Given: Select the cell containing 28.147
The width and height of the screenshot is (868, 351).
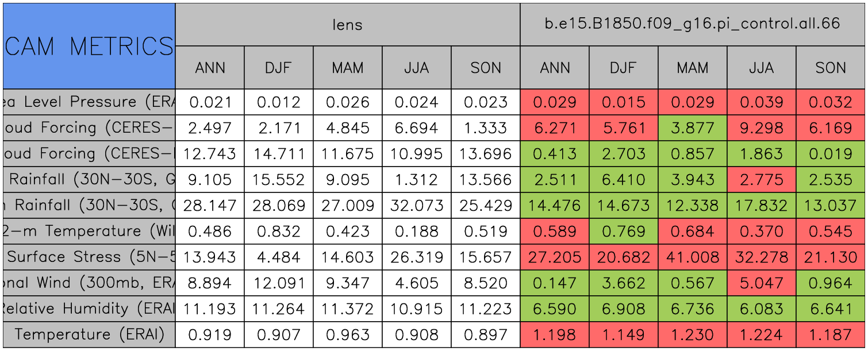Looking at the screenshot, I should pyautogui.click(x=210, y=205).
